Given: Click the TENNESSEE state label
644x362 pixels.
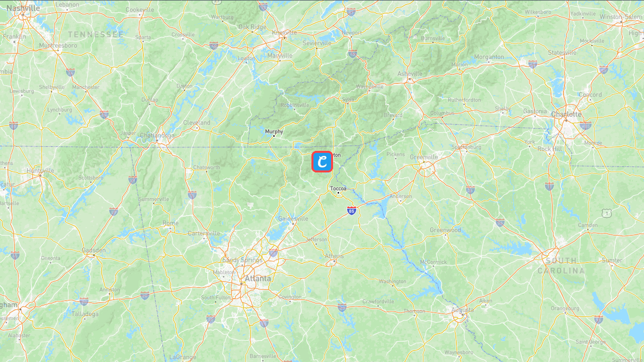Looking at the screenshot, I should [96, 34].
